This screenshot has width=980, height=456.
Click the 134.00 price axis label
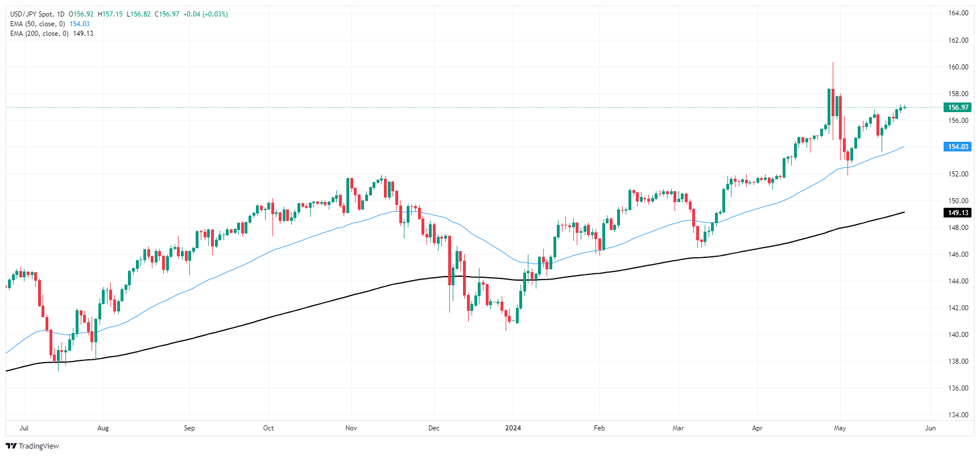click(x=958, y=415)
